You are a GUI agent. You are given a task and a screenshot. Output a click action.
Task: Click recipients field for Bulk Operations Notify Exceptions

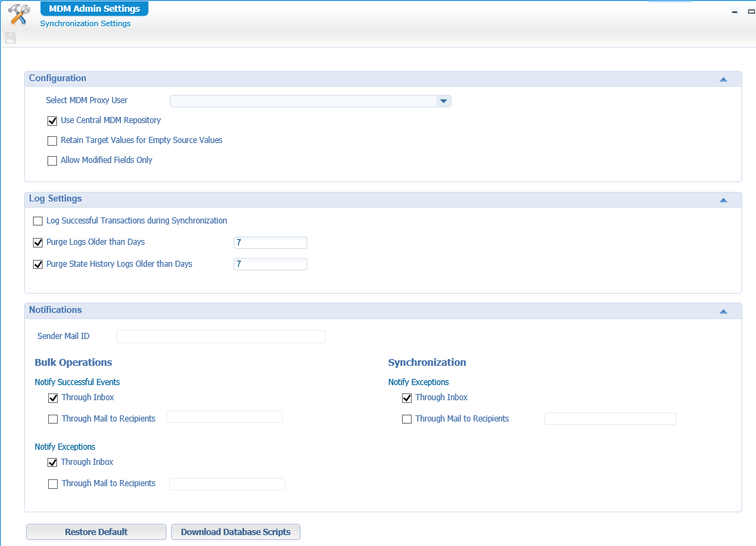(227, 484)
